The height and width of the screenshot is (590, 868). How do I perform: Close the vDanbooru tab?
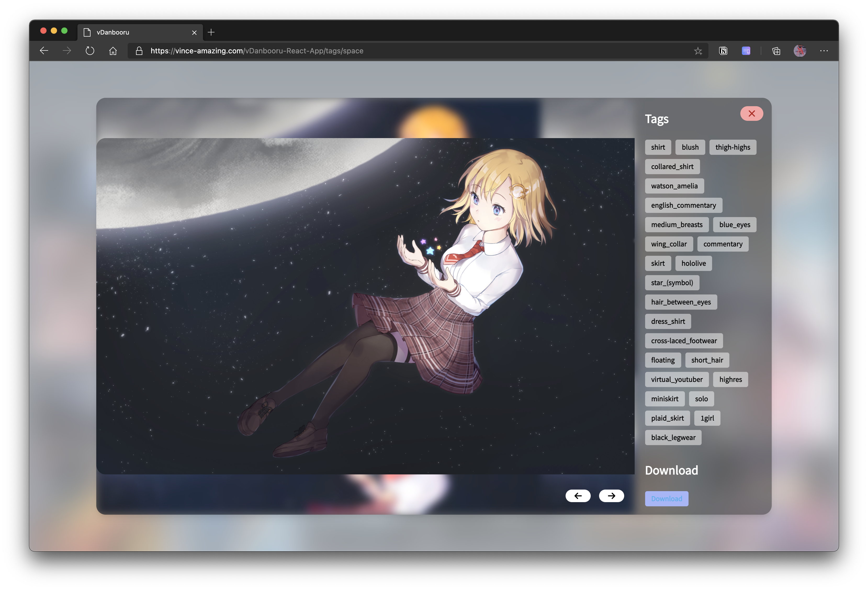tap(194, 32)
